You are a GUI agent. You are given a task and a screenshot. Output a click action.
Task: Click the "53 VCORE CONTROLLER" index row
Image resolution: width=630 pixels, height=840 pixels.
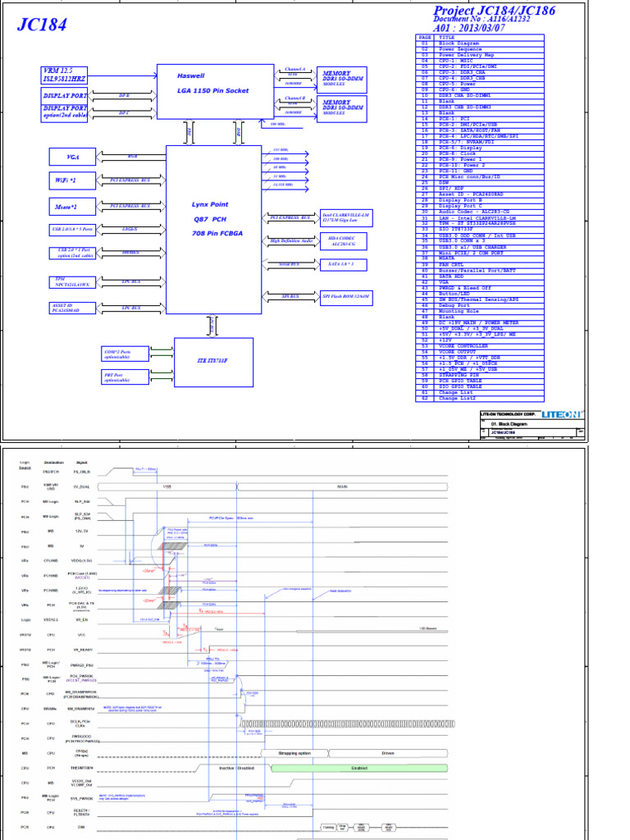point(480,346)
